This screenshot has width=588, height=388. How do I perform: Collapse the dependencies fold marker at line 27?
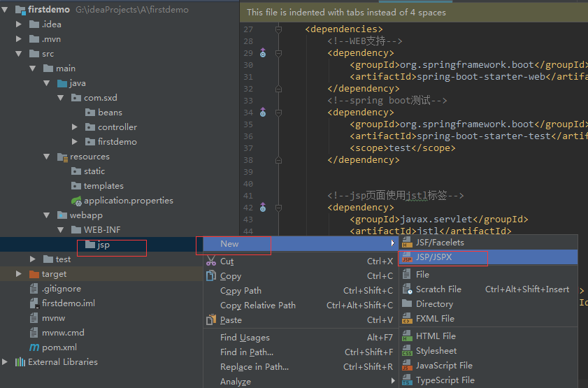279,29
